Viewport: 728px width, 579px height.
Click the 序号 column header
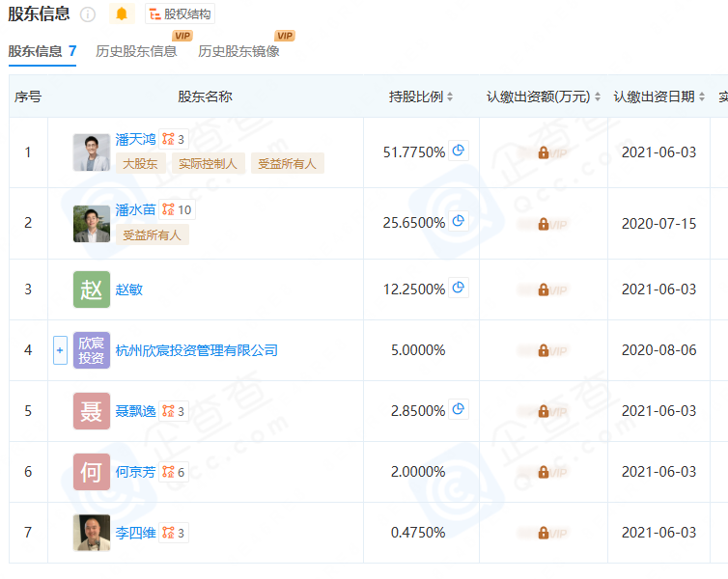(28, 96)
